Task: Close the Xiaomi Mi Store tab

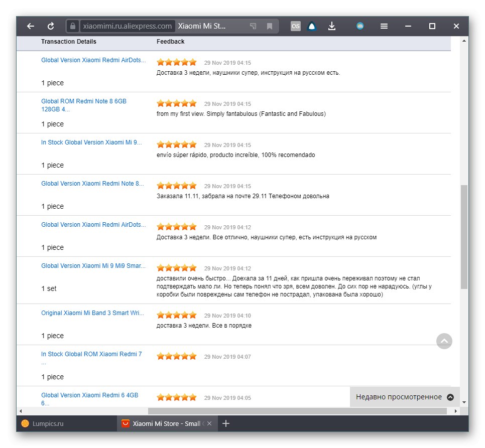Action: point(209,423)
